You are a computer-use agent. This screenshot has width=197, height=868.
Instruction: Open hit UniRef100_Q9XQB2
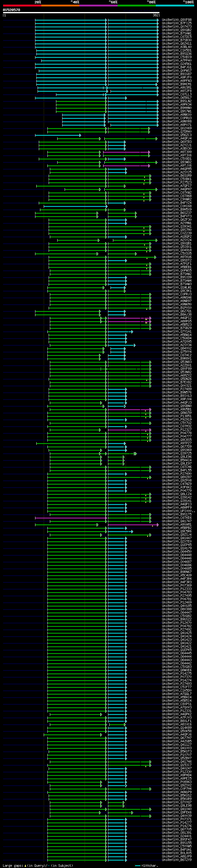[x=177, y=30]
